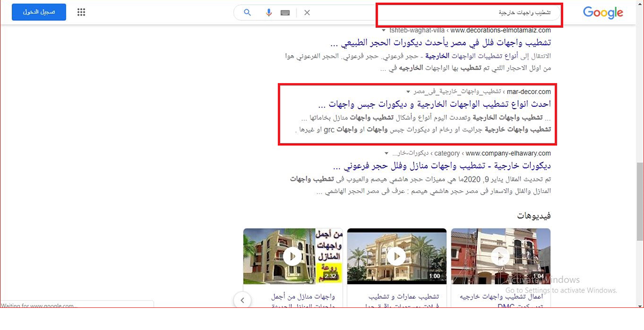Open result ديكورات خارجية - تشطيب واجهات منازل

tap(442, 166)
